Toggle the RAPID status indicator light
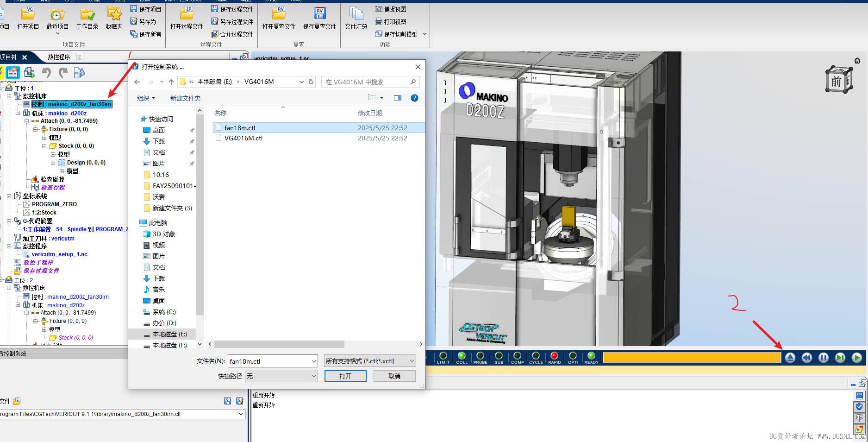 554,356
